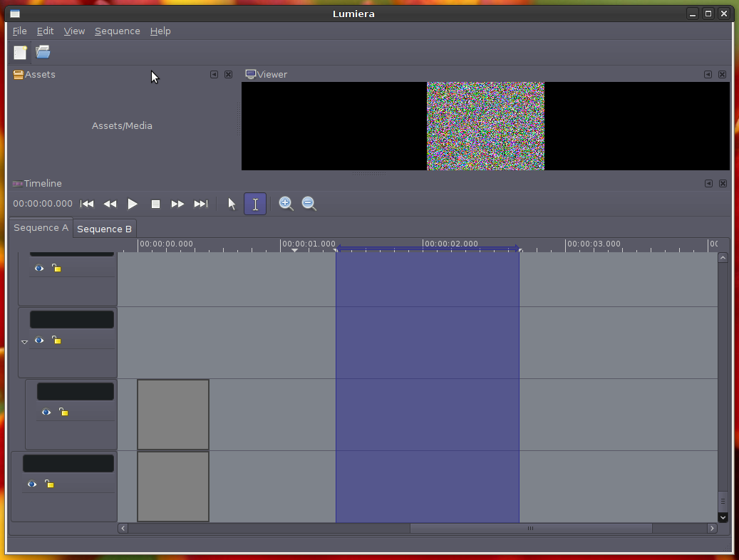Open the window menu icon in the title bar
Viewport: 739px width, 560px height.
[x=15, y=14]
